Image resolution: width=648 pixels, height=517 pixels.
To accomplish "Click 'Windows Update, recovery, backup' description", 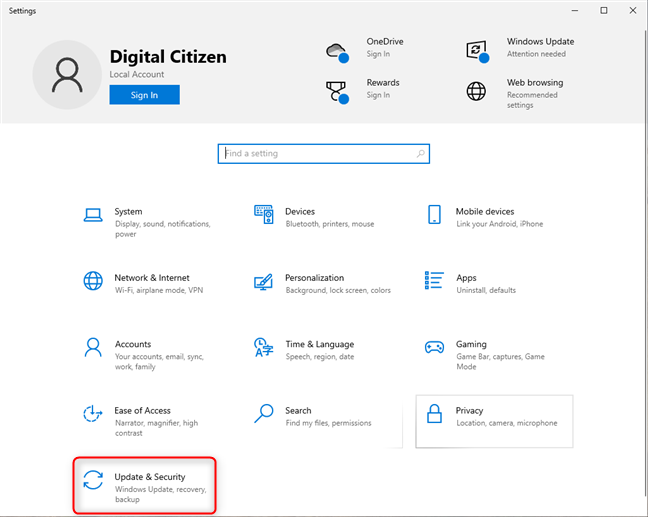I will (x=160, y=494).
